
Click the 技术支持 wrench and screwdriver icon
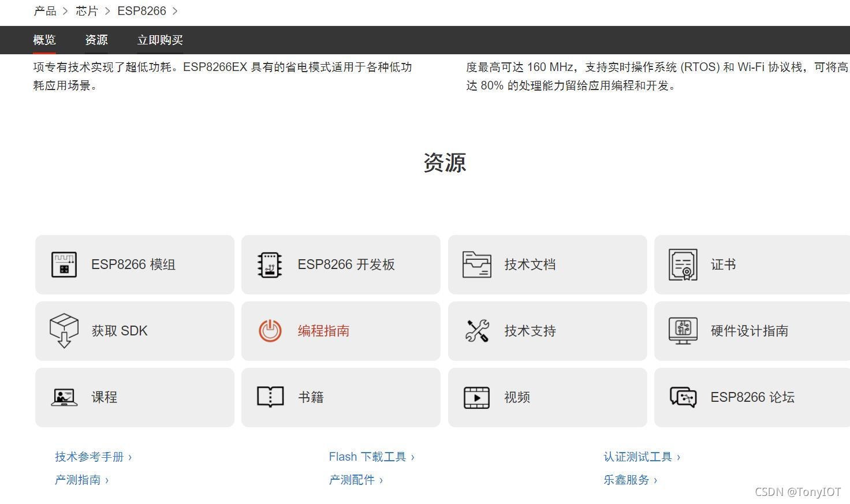[x=477, y=331]
